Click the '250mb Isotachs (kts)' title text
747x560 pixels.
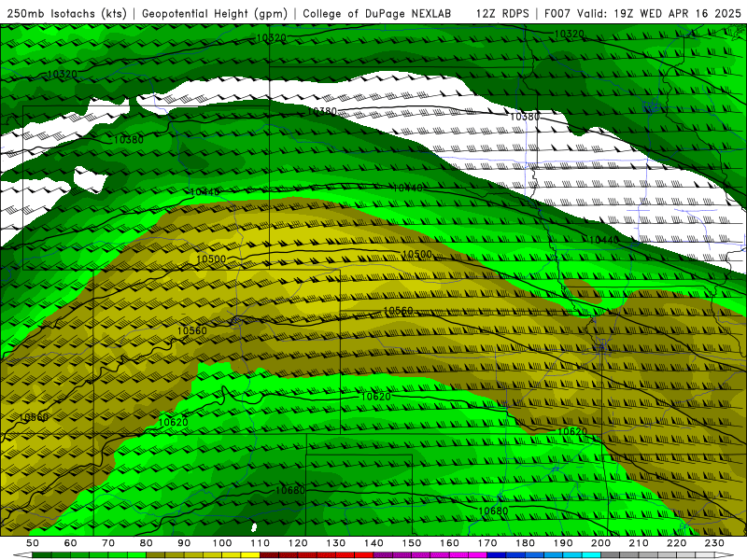click(x=66, y=13)
